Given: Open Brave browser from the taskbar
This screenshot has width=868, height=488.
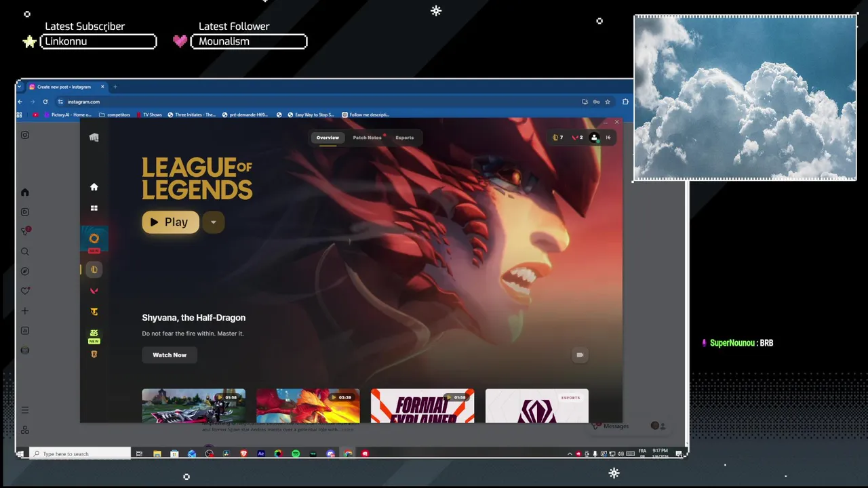Looking at the screenshot, I should tap(244, 453).
